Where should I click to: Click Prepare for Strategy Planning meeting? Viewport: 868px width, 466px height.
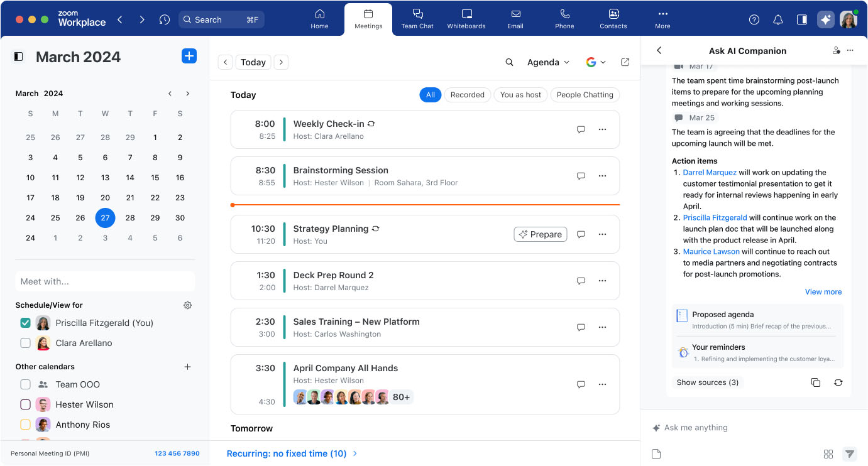(540, 234)
